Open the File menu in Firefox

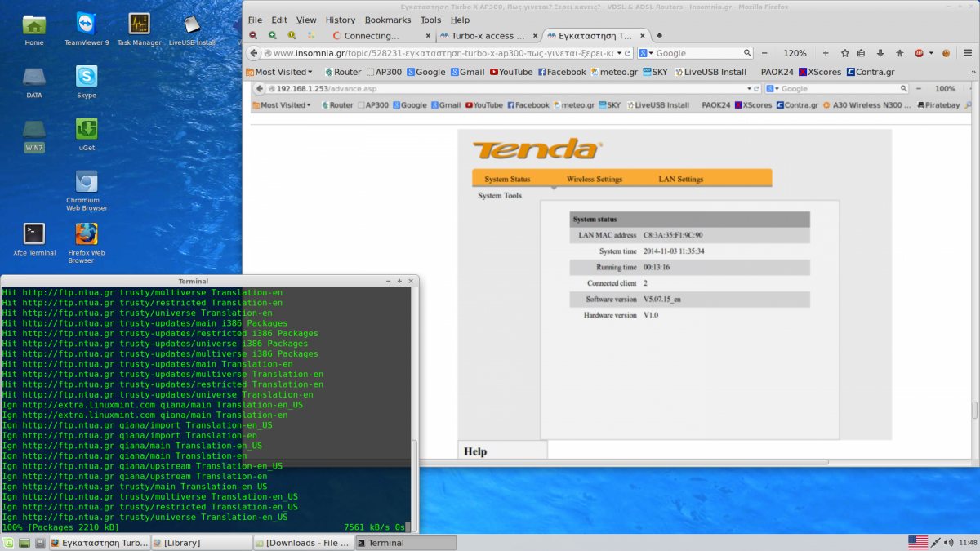(255, 20)
